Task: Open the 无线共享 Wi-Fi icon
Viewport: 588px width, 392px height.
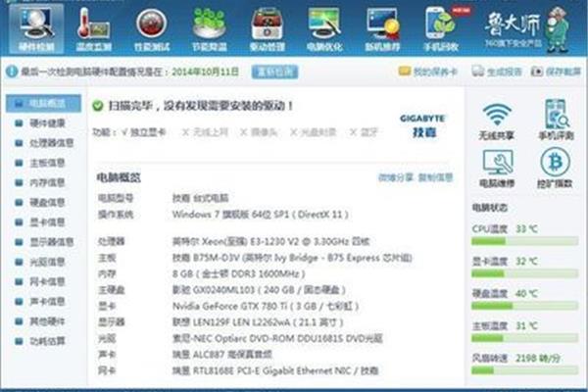Action: tap(497, 121)
